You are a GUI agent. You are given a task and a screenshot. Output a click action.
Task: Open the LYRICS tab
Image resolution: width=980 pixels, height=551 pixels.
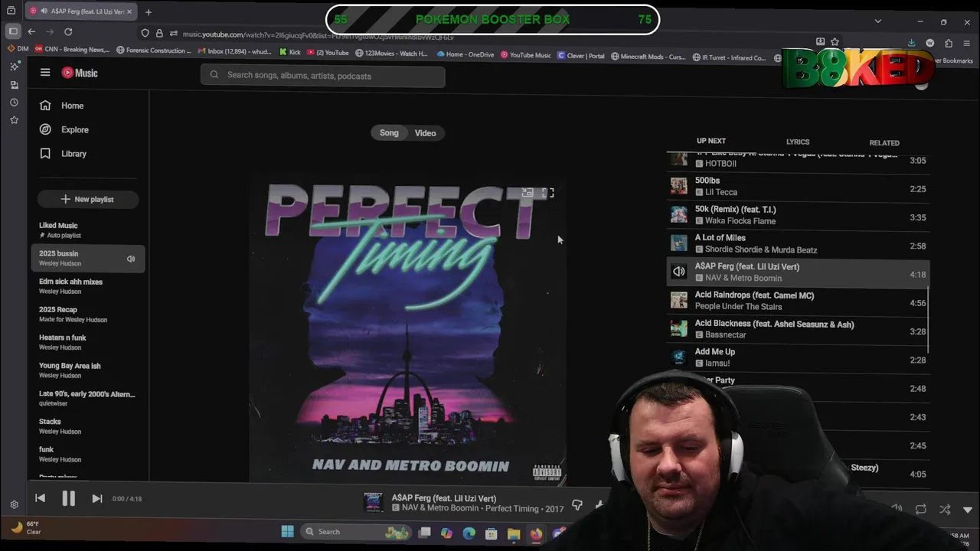point(797,142)
